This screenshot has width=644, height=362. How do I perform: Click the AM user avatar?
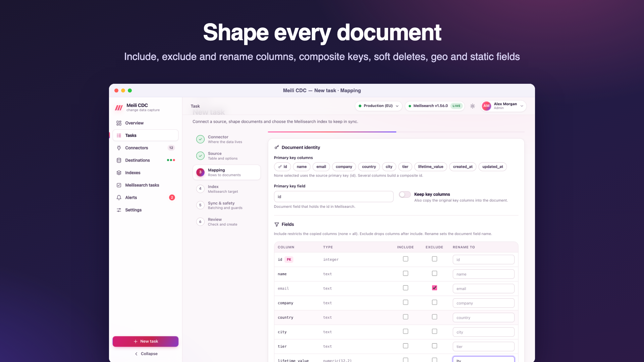click(x=486, y=106)
